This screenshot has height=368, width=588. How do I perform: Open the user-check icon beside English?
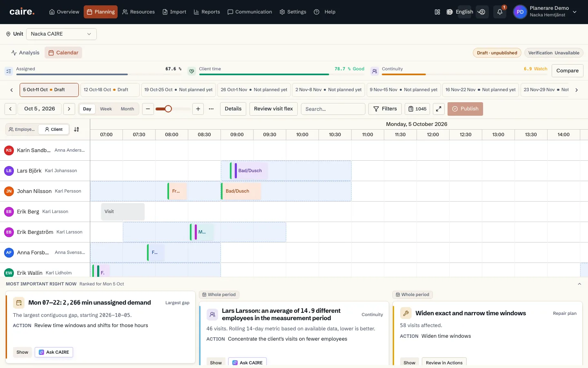click(482, 12)
